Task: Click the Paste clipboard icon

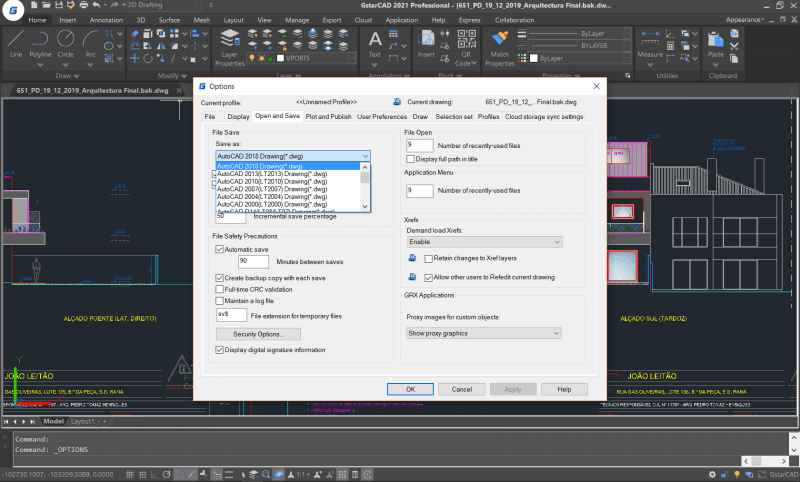Action: (715, 42)
